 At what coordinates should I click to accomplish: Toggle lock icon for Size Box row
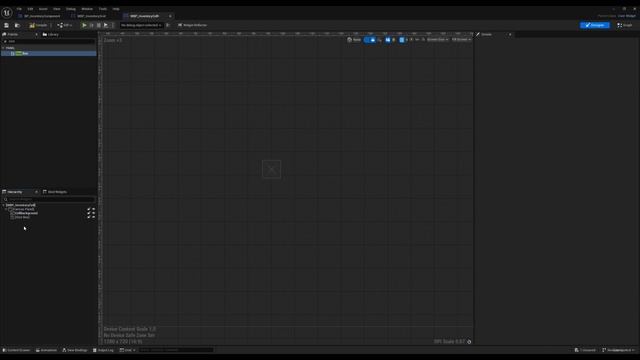89,217
